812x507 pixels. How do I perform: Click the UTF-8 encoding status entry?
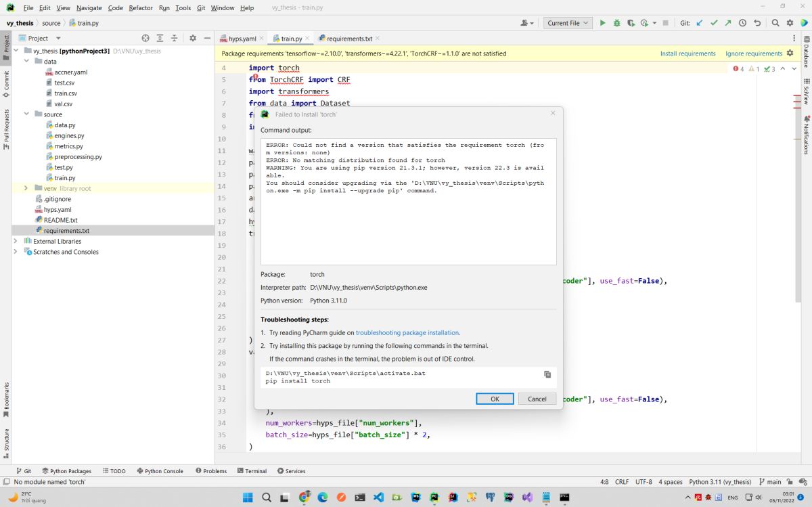tap(644, 482)
